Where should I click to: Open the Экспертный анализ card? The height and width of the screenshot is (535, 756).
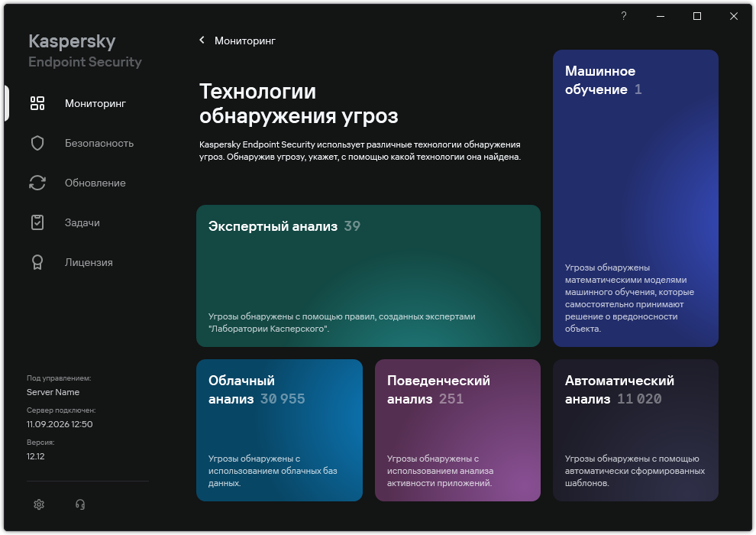coord(368,276)
